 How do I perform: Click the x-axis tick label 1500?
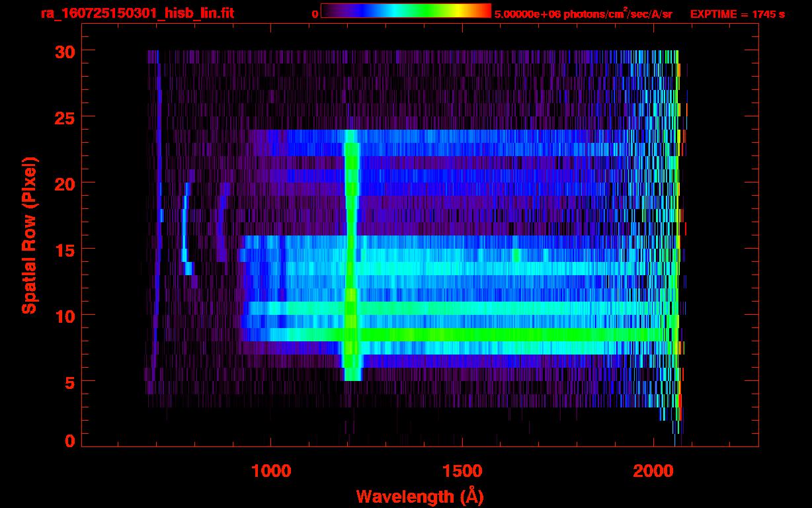[x=462, y=470]
